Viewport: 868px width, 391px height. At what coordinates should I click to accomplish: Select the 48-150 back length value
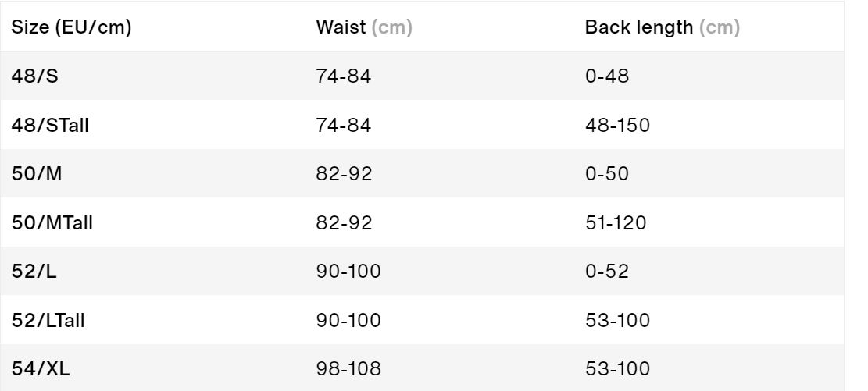(617, 125)
